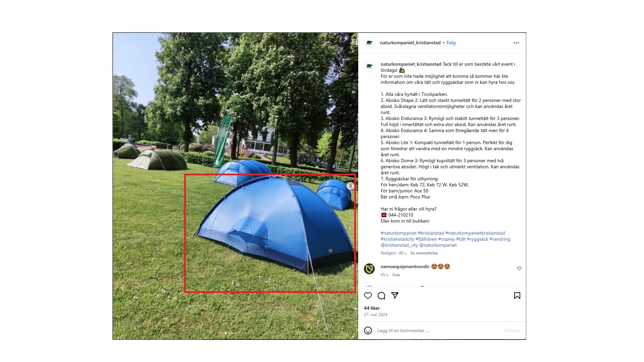Click the caption author avatar icon
The image size is (644, 362).
click(369, 66)
